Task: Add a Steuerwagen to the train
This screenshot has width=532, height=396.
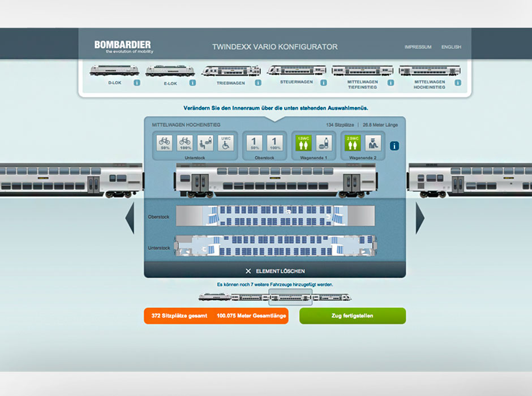Action: 296,70
